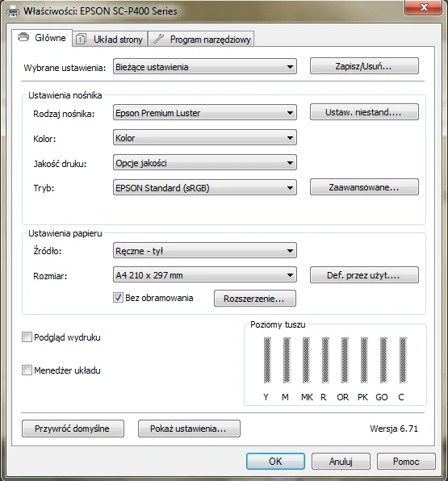Click the page icon on Układ strony tab

click(81, 40)
